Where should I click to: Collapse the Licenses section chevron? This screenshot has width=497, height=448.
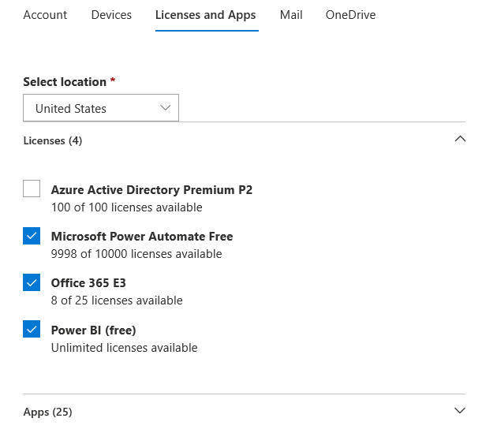click(461, 139)
